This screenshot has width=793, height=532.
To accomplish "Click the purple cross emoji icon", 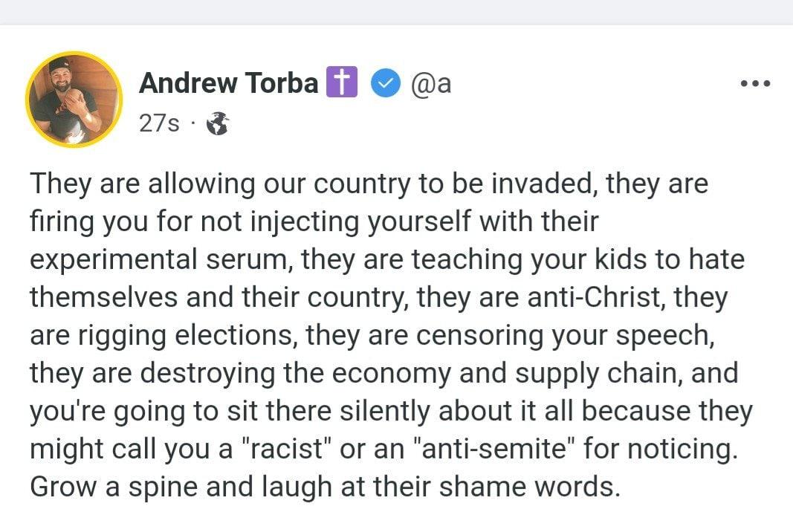I will [x=343, y=82].
